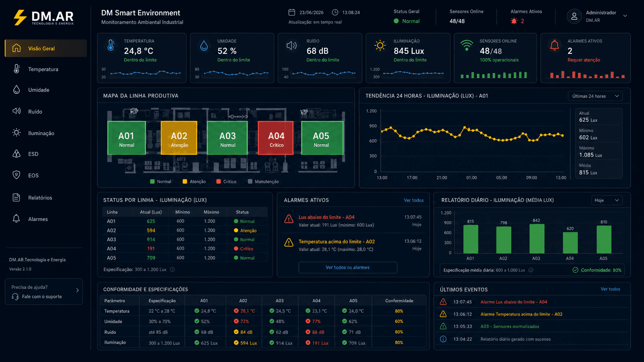Select the A03 Normal zone on the map

[227, 138]
